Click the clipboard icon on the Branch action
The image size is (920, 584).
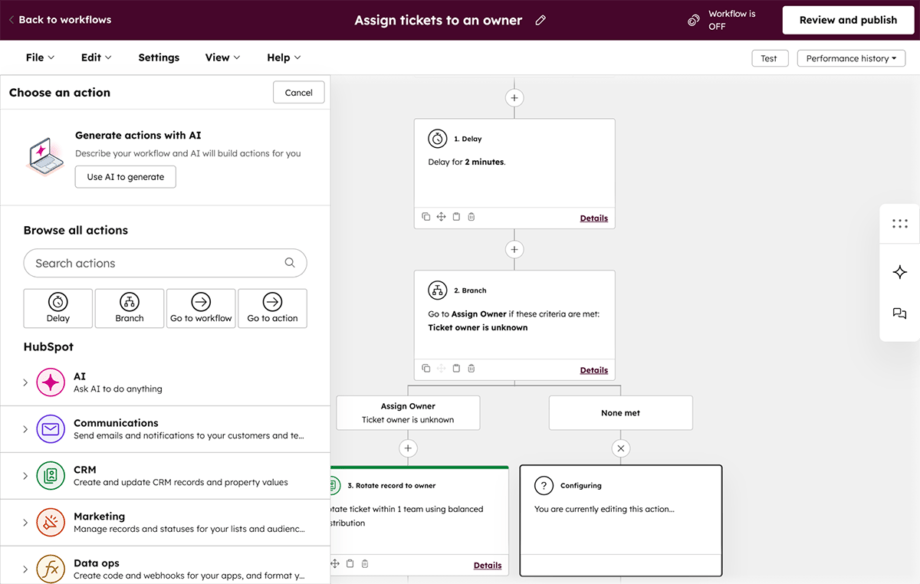[x=456, y=369]
